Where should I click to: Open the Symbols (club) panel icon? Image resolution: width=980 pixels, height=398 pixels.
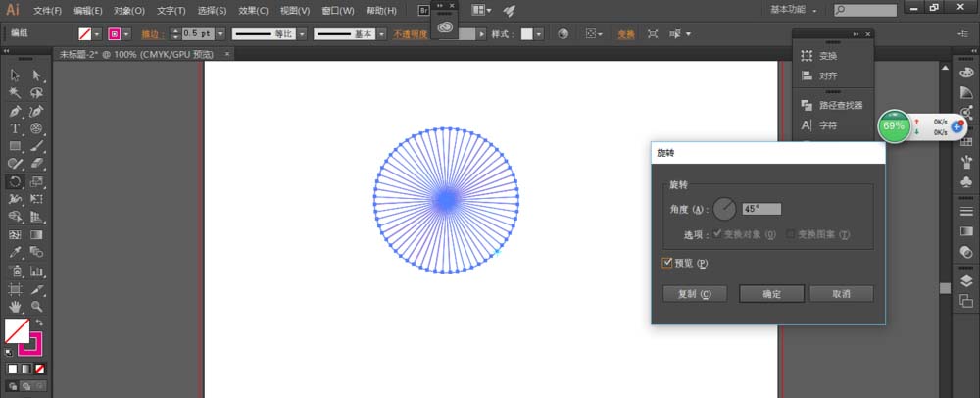(966, 182)
